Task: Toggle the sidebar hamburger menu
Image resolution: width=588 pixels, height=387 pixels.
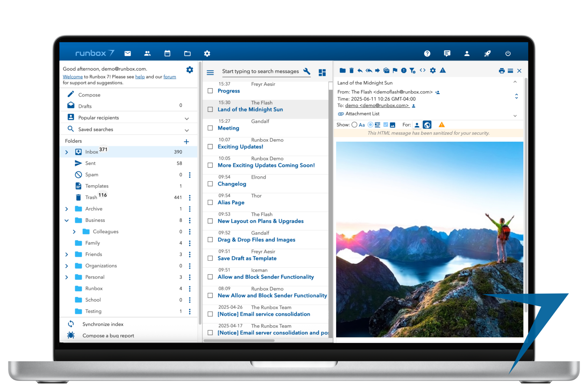Action: coord(210,72)
